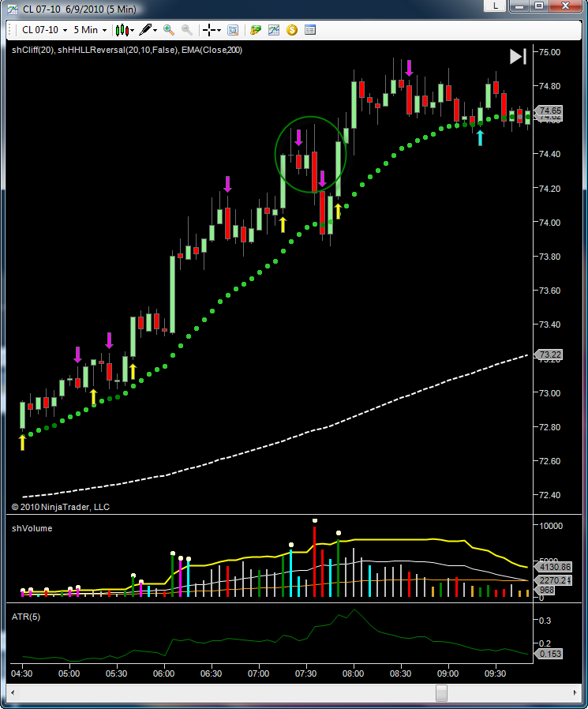Image resolution: width=588 pixels, height=709 pixels.
Task: Open the Chart Trader icon
Action: [256, 30]
